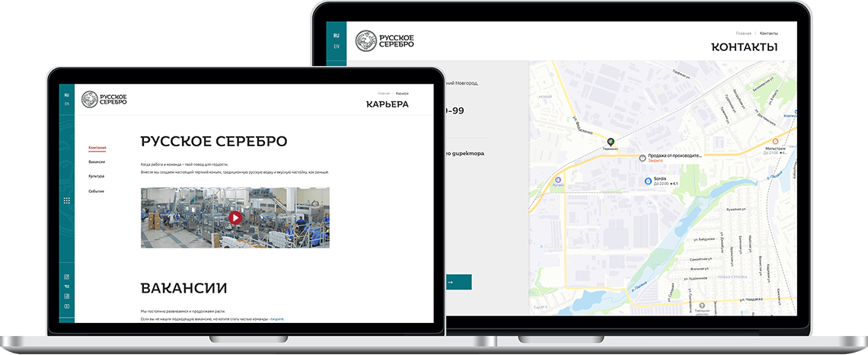Select the Продажа от производите... marker on the map

click(x=642, y=158)
